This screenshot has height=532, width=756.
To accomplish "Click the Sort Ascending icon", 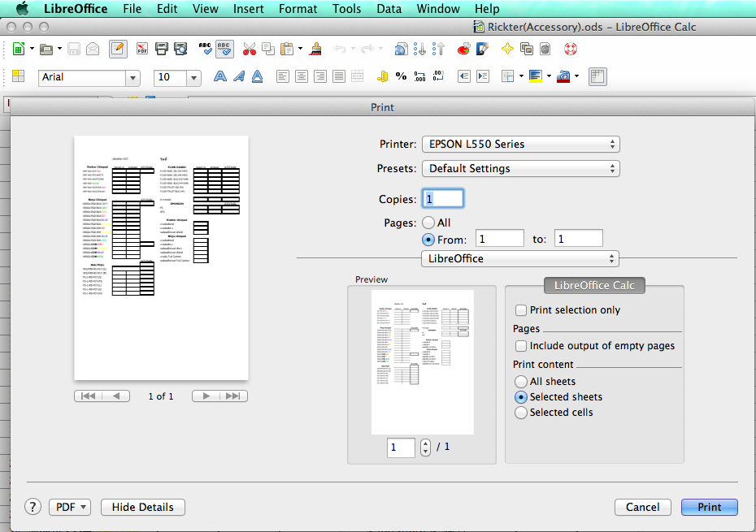I will tap(420, 49).
